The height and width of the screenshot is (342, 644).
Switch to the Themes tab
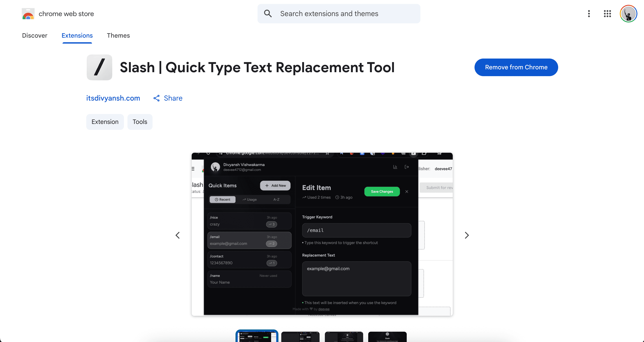118,35
